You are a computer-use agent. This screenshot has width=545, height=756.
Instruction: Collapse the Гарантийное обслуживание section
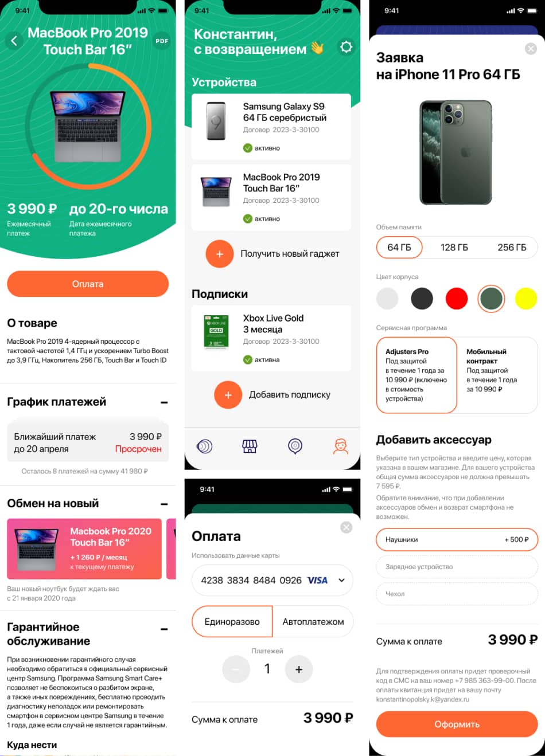(164, 629)
